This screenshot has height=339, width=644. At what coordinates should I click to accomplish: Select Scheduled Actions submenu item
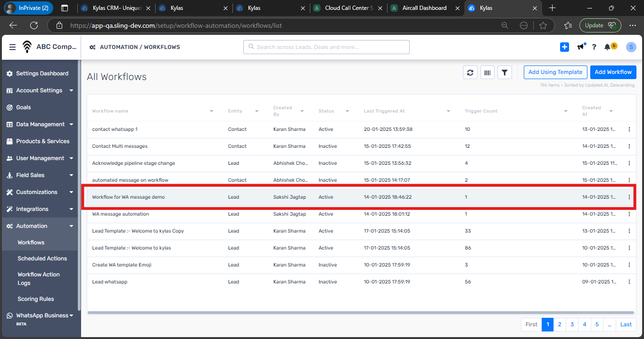pyautogui.click(x=42, y=258)
